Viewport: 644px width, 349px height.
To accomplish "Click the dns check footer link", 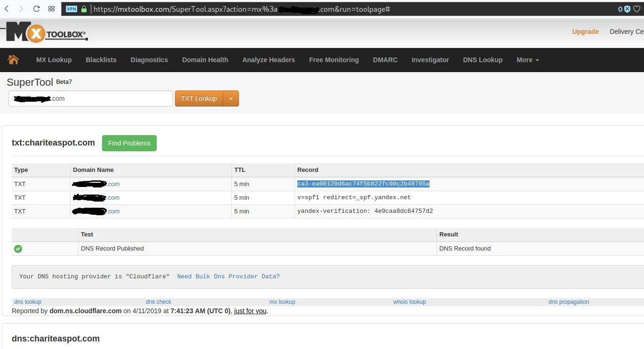I will 159,302.
